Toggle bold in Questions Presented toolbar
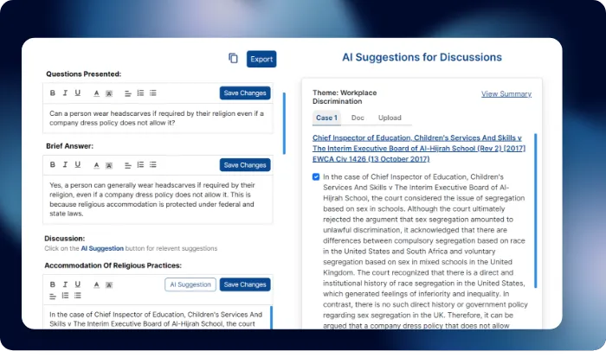The image size is (606, 364). 53,93
